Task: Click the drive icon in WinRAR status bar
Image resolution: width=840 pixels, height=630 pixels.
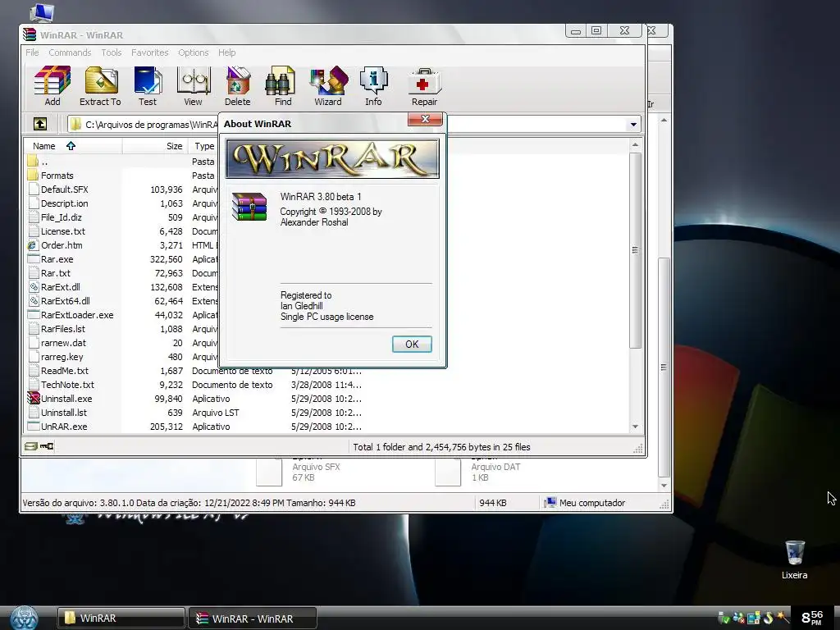Action: pyautogui.click(x=30, y=446)
